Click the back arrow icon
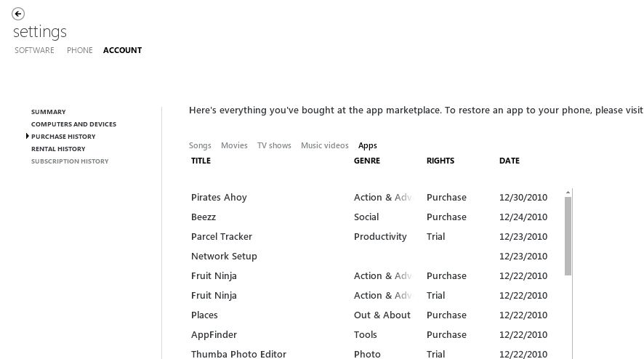The height and width of the screenshot is (359, 644). coord(18,14)
